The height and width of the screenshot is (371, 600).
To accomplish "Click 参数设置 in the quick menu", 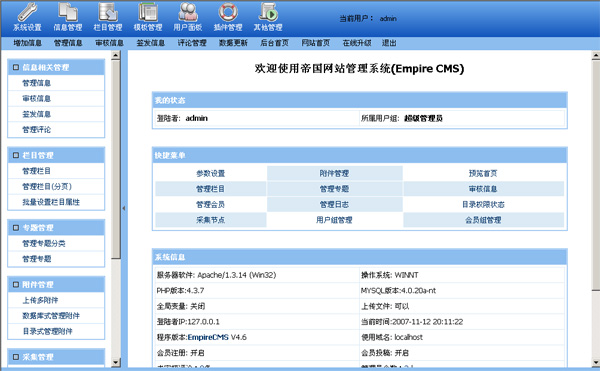I will click(210, 173).
